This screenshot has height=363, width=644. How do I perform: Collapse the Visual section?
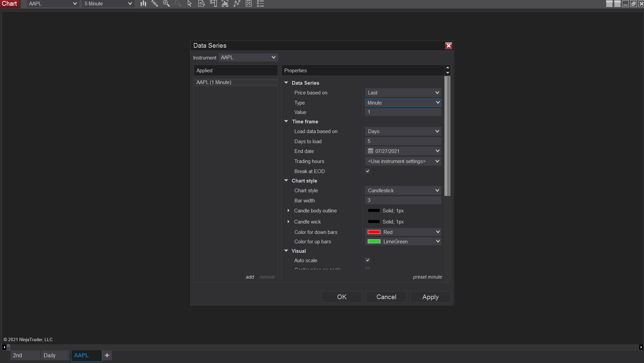[286, 251]
